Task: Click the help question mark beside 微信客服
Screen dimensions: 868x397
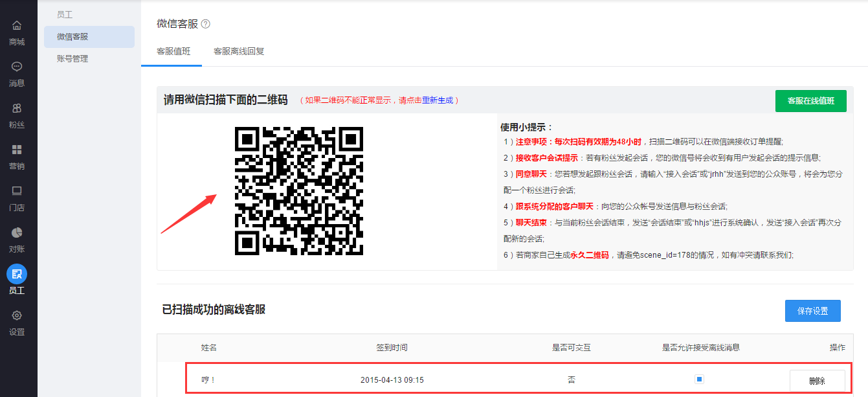Action: 206,24
